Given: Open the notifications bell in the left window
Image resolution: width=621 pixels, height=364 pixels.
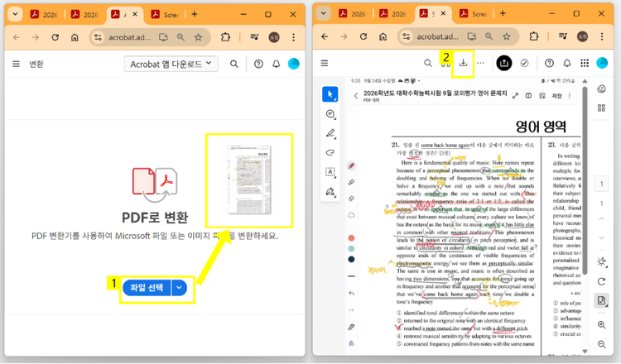Looking at the screenshot, I should click(x=276, y=64).
